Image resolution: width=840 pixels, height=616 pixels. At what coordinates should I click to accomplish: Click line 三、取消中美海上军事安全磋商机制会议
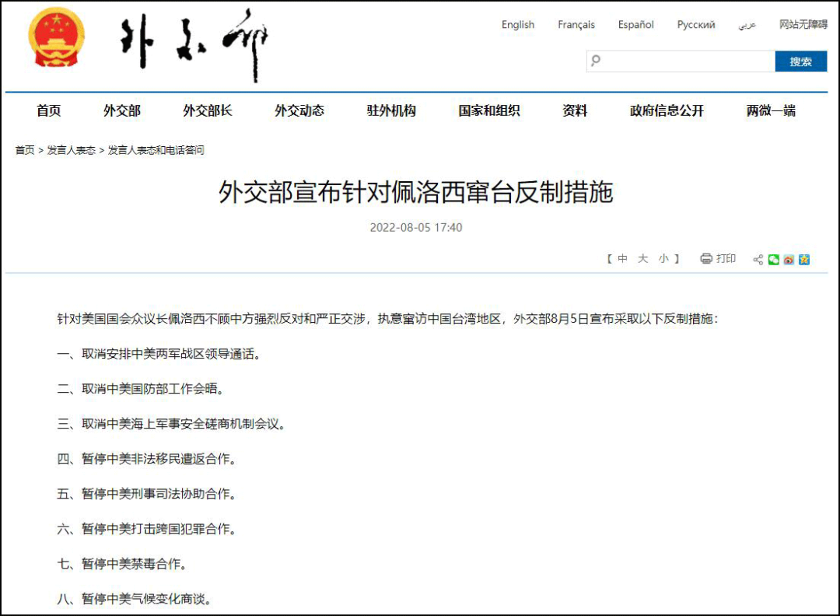171,424
